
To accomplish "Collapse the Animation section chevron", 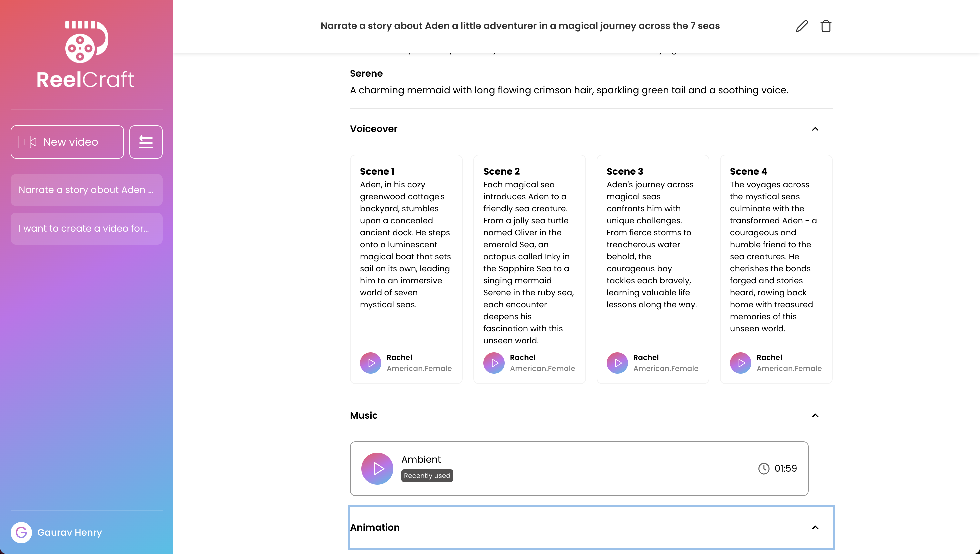I will 815,527.
